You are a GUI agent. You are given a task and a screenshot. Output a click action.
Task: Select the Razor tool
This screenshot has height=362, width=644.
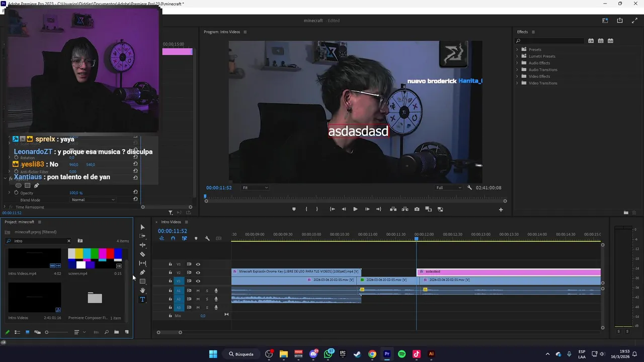click(x=142, y=254)
